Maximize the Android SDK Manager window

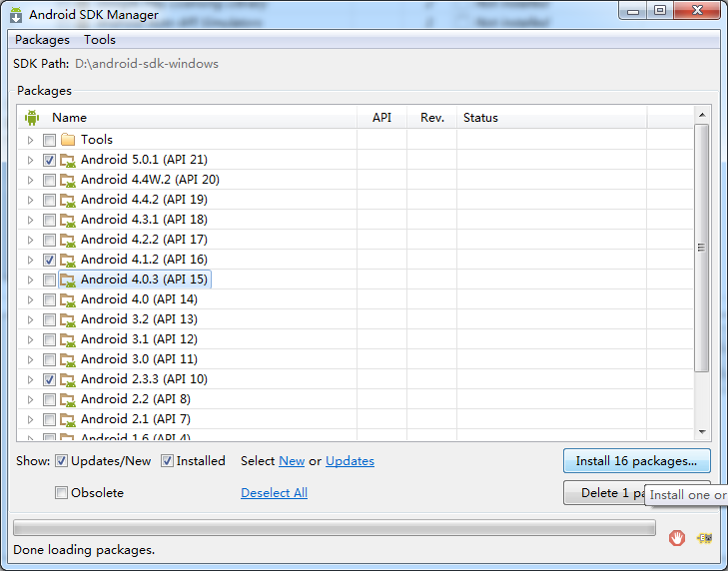pos(660,10)
